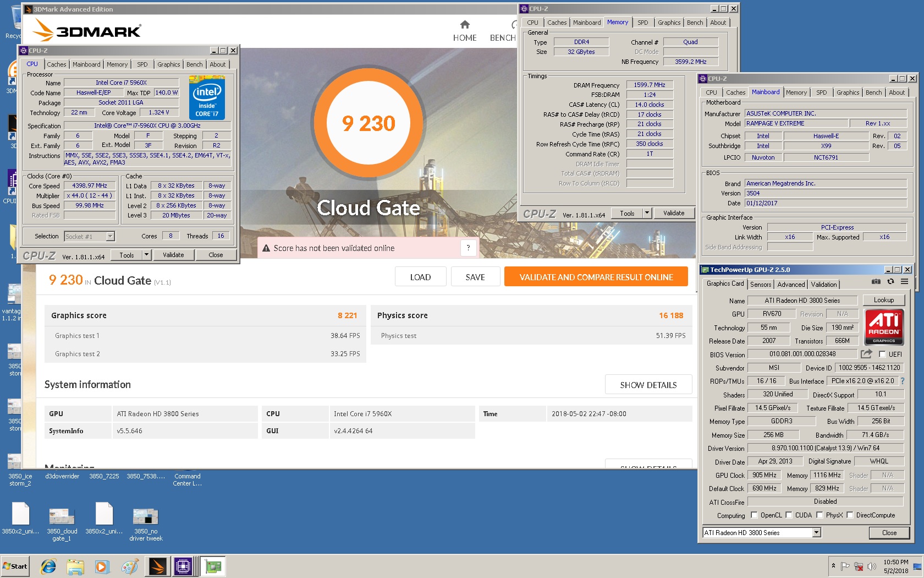Click the volume speaker tray icon
This screenshot has width=924, height=578.
tap(872, 566)
